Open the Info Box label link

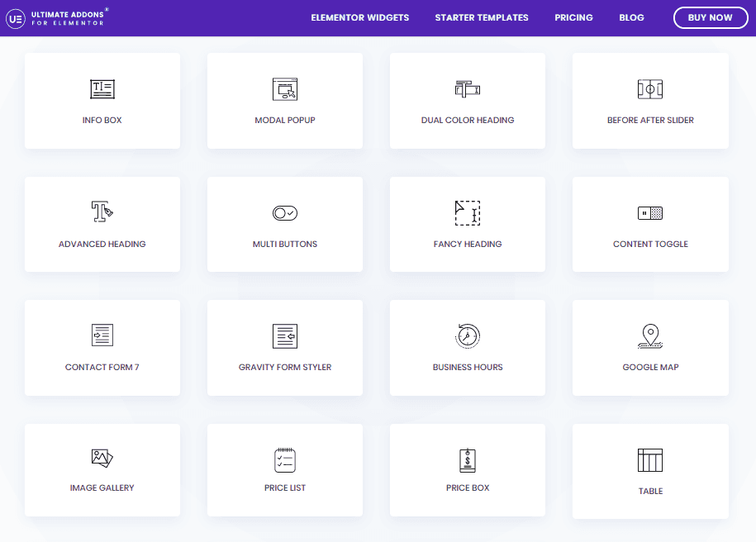click(x=102, y=120)
